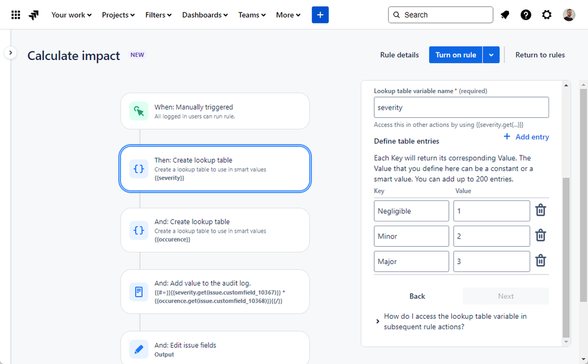
Task: Click the Jira logo icon
Action: (x=34, y=15)
